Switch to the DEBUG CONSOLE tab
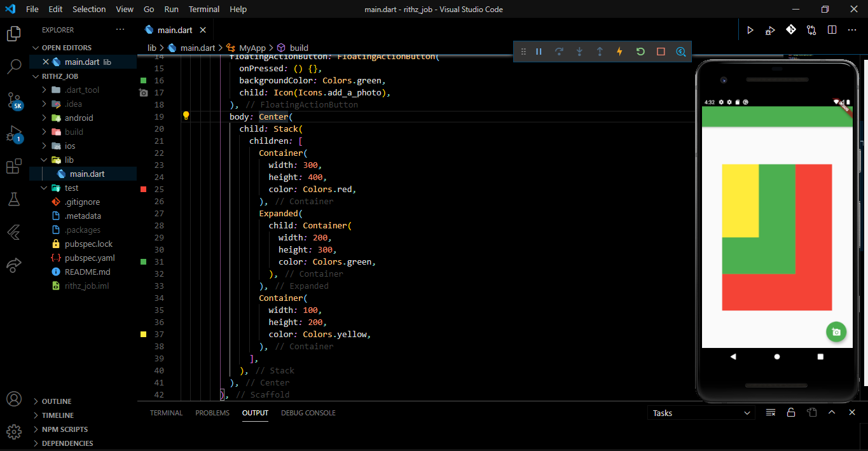The height and width of the screenshot is (451, 868). coord(308,413)
